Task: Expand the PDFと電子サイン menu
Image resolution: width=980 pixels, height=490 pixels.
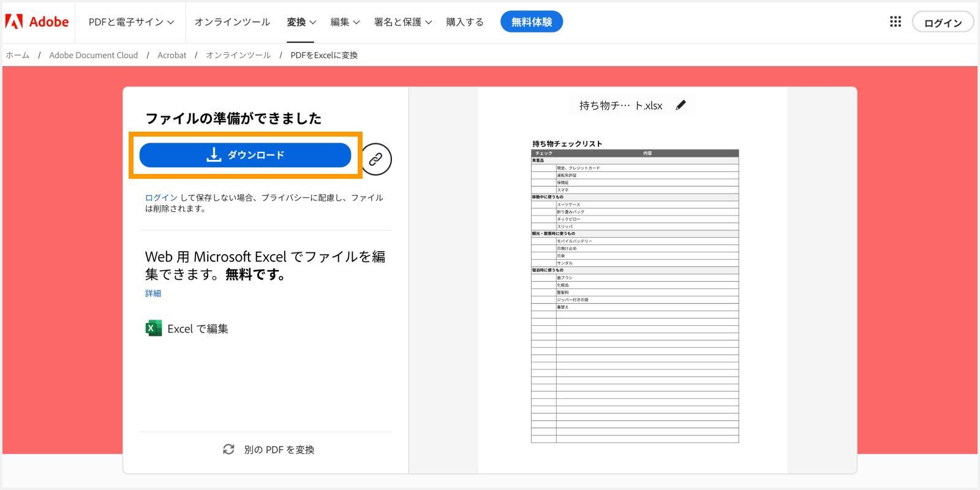Action: (x=131, y=22)
